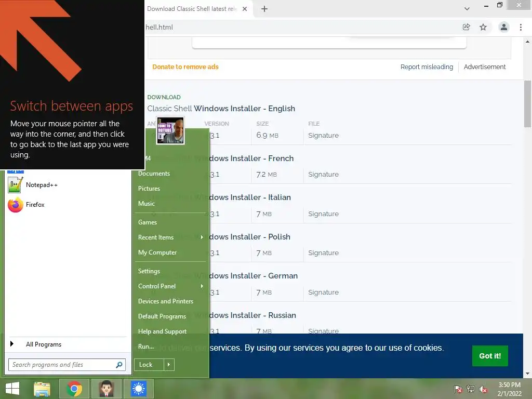The width and height of the screenshot is (532, 399).
Task: Click the Got it! cookie button
Action: [490, 356]
